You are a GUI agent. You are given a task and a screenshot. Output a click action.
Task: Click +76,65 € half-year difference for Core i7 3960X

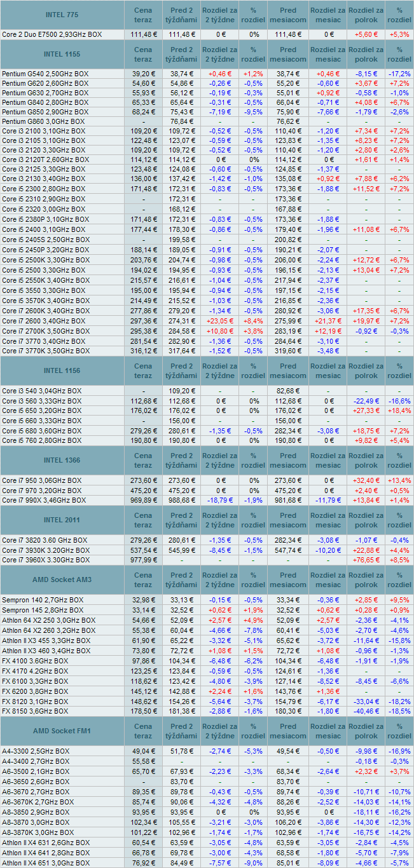tap(366, 560)
